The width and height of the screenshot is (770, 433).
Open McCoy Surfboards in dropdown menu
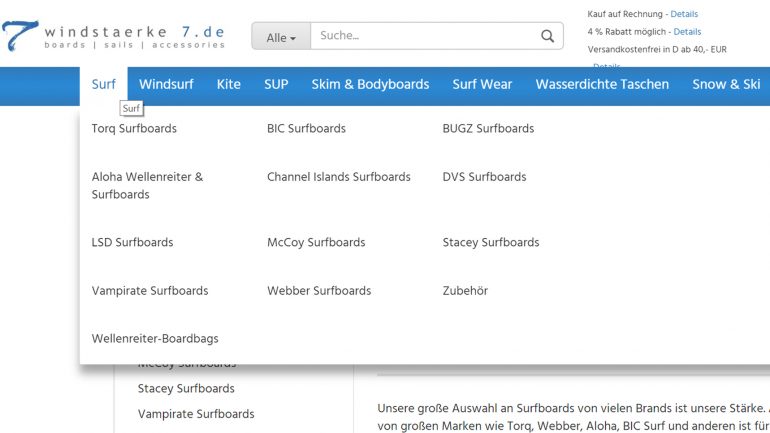[316, 243]
